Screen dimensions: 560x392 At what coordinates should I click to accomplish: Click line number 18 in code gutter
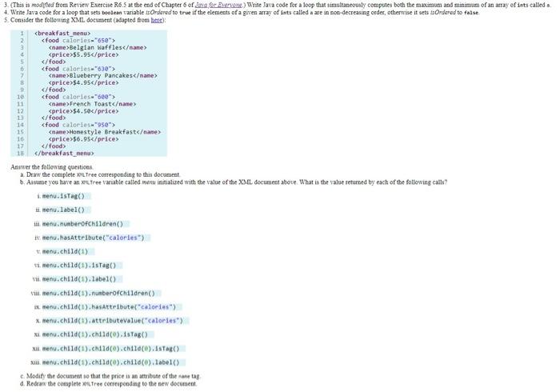pyautogui.click(x=20, y=153)
